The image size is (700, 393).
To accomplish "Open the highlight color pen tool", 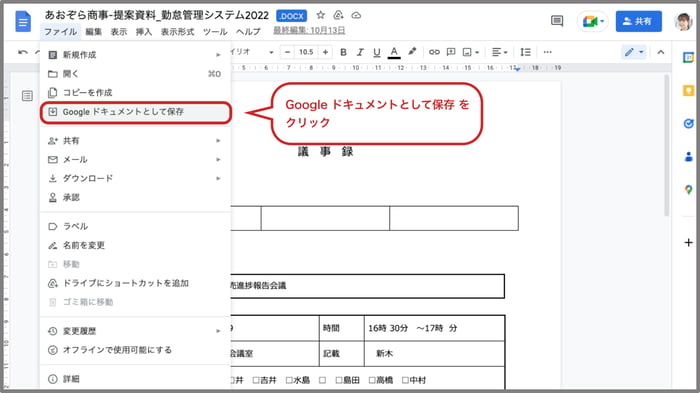I will click(412, 52).
